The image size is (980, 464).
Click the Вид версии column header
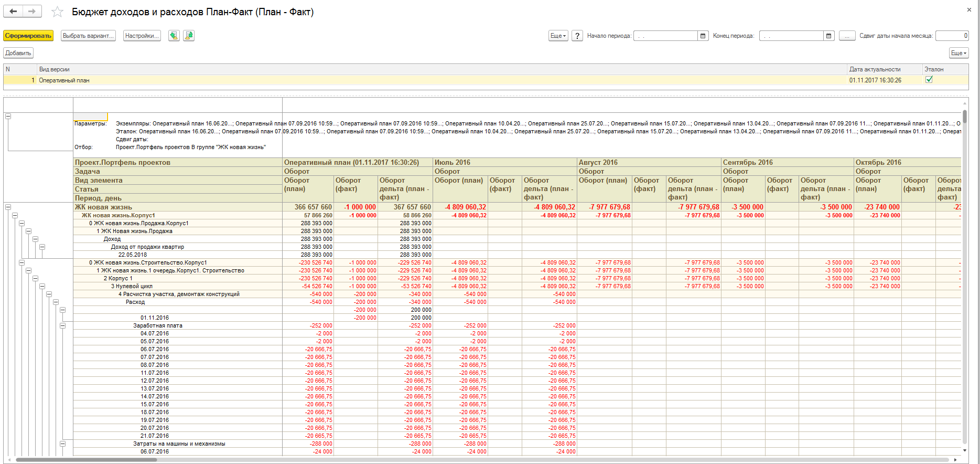(x=442, y=69)
